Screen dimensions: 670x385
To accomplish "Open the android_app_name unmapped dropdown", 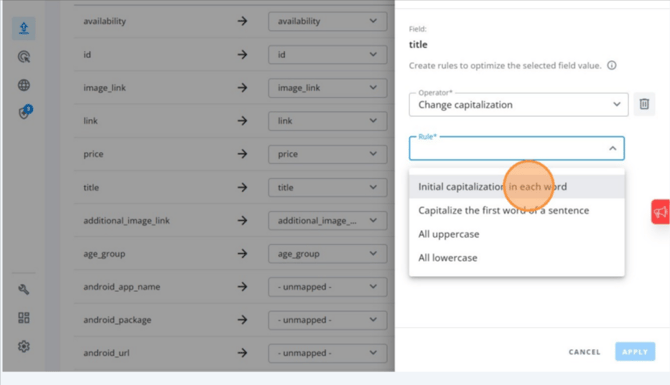I will pyautogui.click(x=328, y=287).
